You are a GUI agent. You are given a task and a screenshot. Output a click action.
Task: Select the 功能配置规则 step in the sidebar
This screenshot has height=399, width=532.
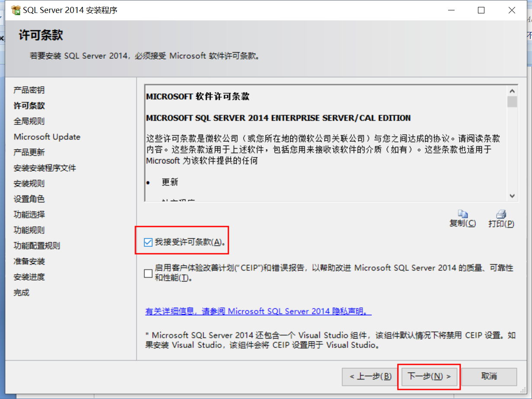pyautogui.click(x=37, y=246)
